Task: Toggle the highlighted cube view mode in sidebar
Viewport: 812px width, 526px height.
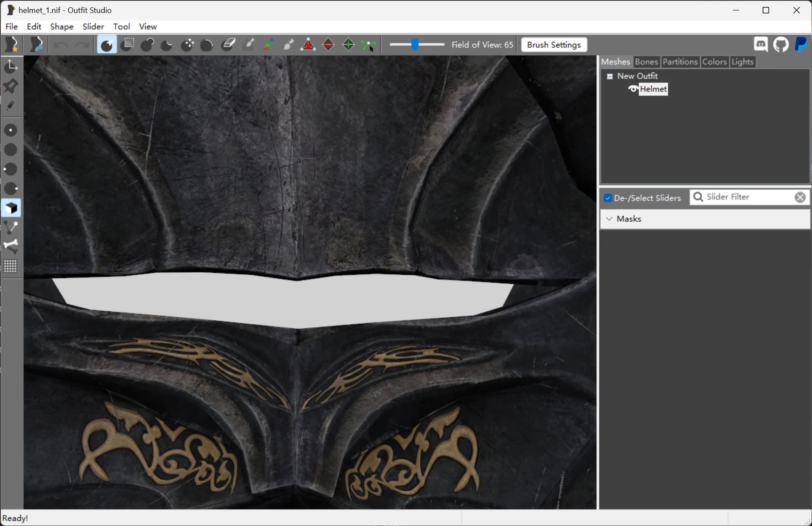Action: pos(10,208)
